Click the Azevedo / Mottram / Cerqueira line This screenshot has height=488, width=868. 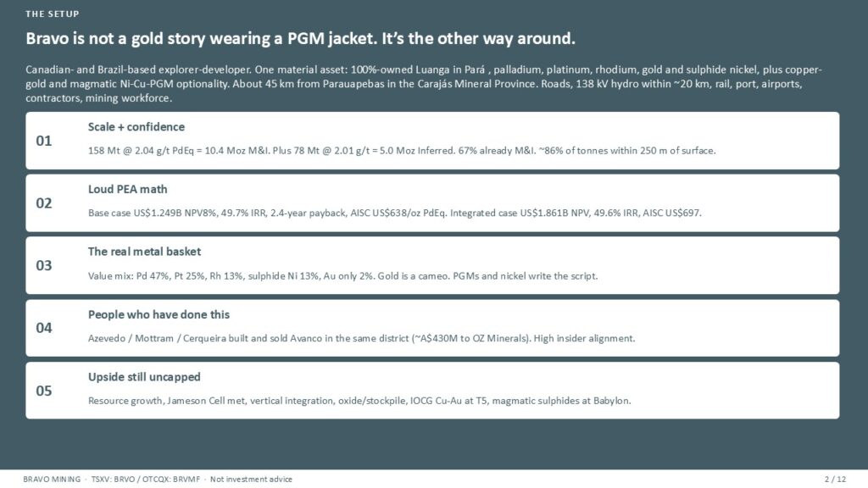[x=361, y=338]
